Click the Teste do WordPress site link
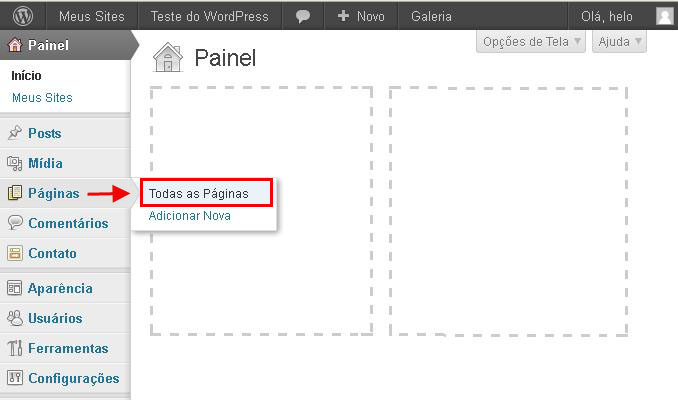 click(209, 16)
